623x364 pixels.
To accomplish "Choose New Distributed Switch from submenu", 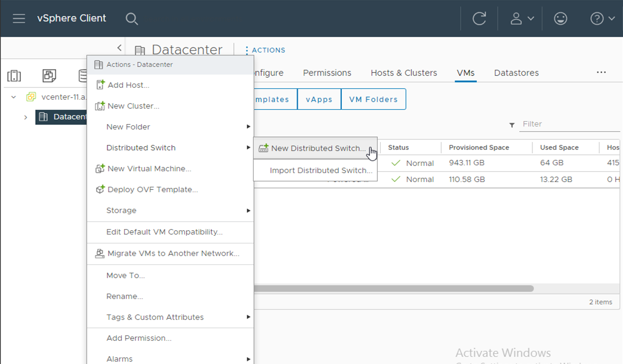I will click(x=317, y=149).
